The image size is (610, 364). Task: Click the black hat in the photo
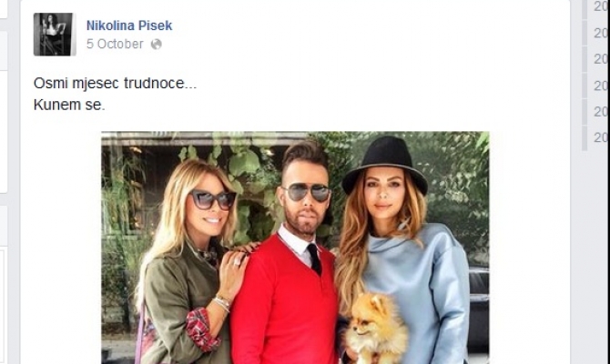(x=385, y=163)
